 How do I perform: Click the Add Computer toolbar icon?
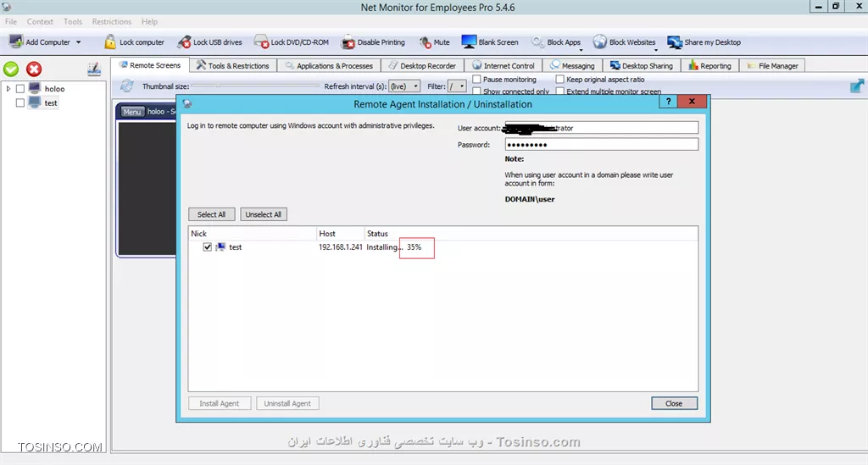(17, 42)
